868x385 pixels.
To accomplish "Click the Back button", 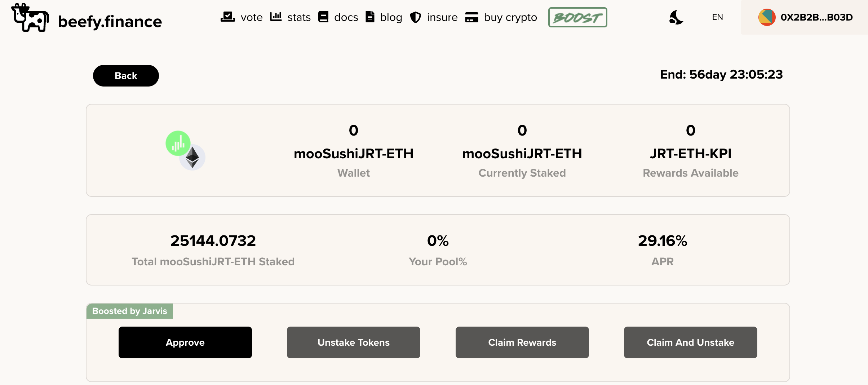I will coord(126,75).
